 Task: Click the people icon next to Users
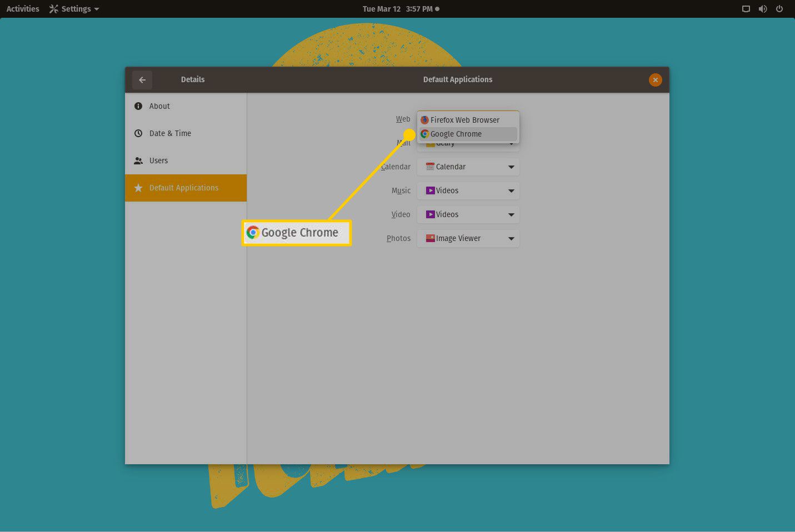coord(138,161)
